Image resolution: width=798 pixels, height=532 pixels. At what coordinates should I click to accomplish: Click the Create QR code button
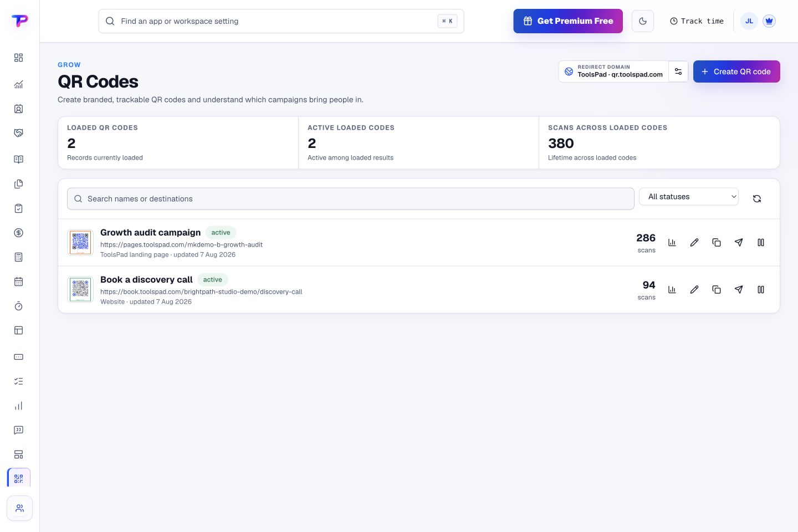(x=736, y=71)
